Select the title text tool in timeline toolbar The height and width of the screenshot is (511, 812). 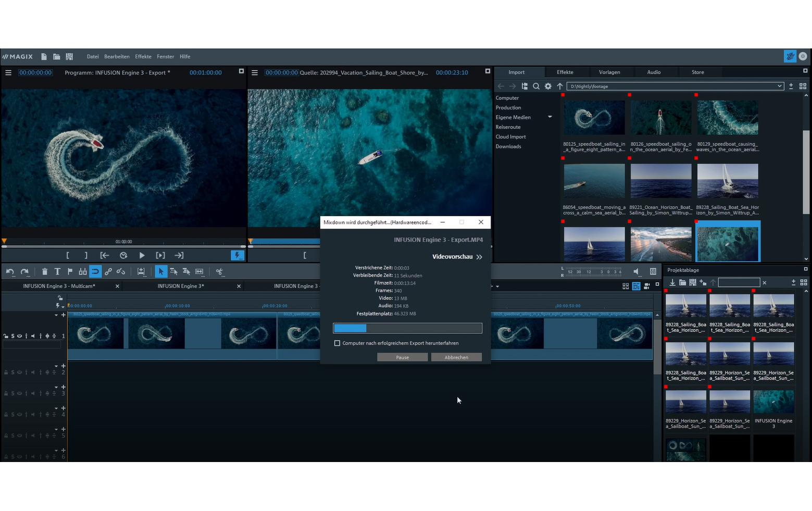click(57, 271)
